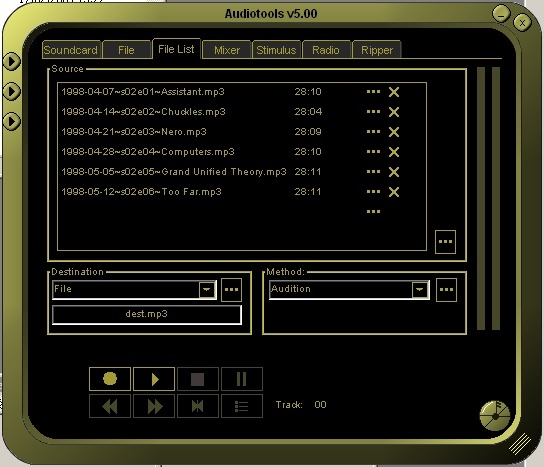Image resolution: width=544 pixels, height=467 pixels.
Task: Pause using the pause button
Action: click(242, 379)
